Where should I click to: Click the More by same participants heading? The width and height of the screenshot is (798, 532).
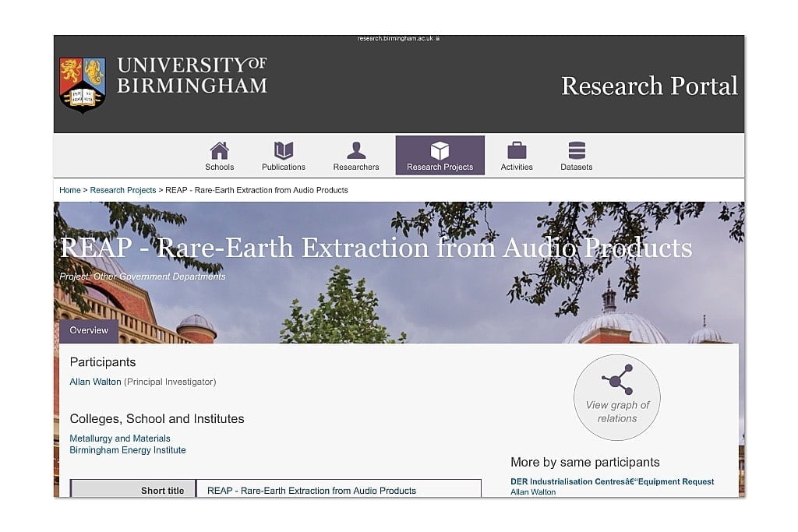585,463
